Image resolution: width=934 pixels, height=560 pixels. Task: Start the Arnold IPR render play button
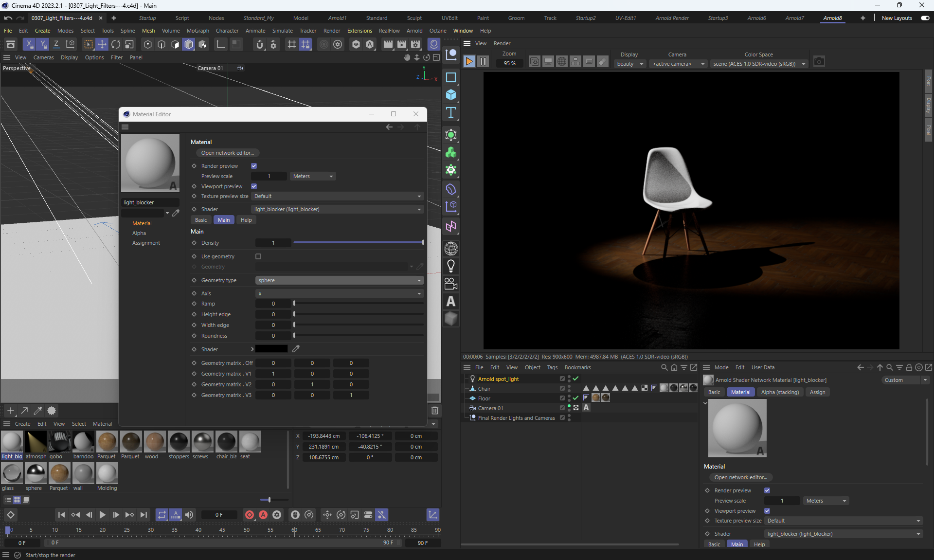coord(469,61)
